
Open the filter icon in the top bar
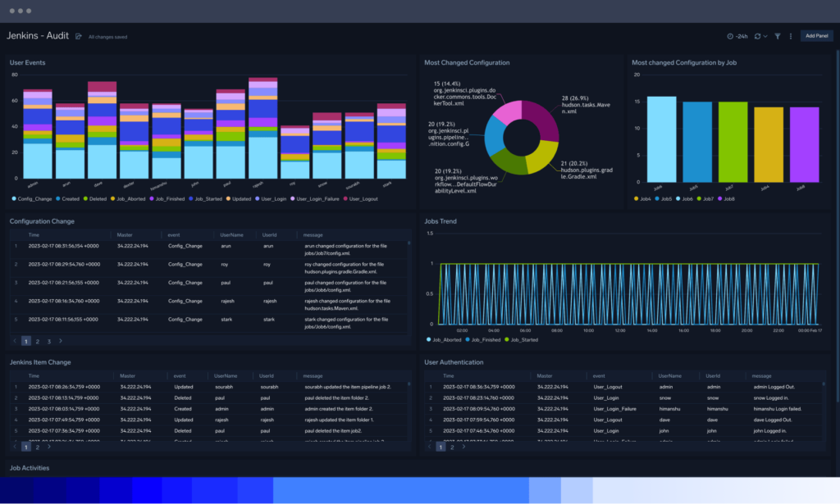click(778, 36)
